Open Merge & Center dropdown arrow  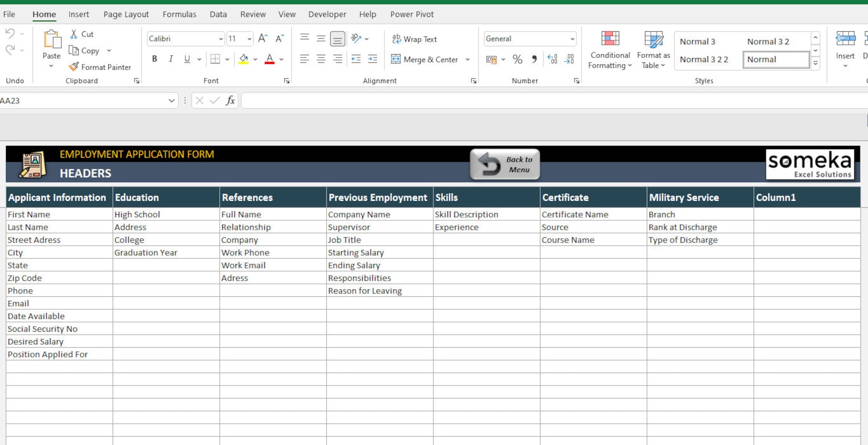tap(468, 59)
